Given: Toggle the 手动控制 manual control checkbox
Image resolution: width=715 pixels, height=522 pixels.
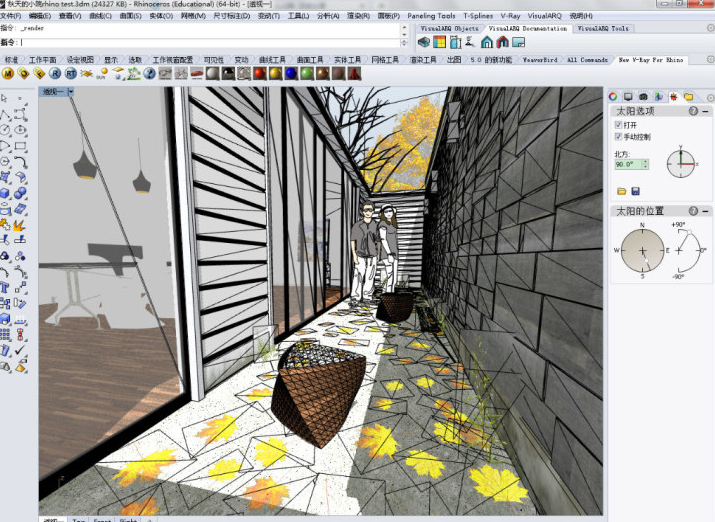Looking at the screenshot, I should coord(618,136).
